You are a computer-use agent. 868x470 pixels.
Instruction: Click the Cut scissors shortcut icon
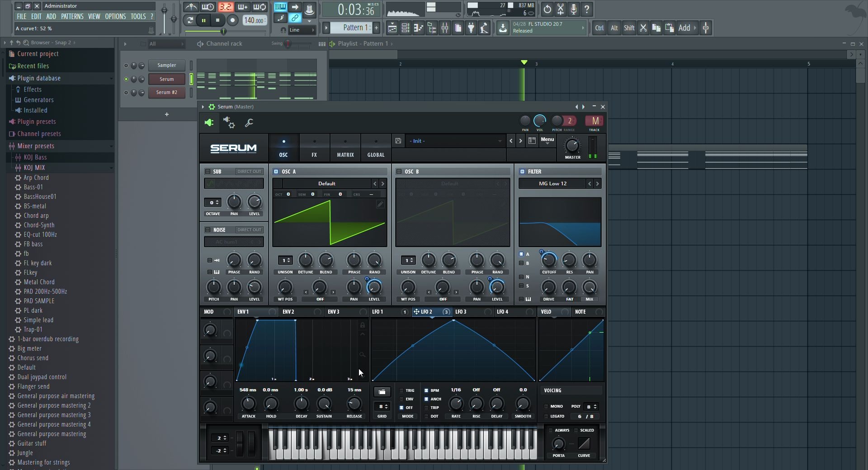[x=643, y=28]
